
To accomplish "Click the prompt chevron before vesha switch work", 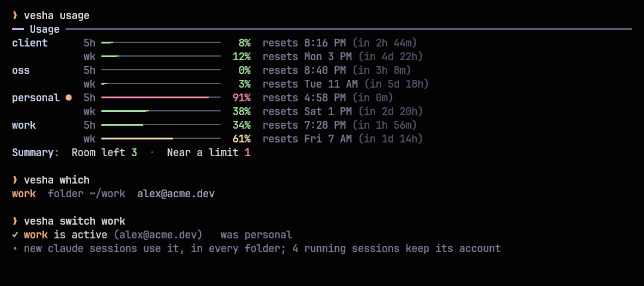I will coord(15,221).
